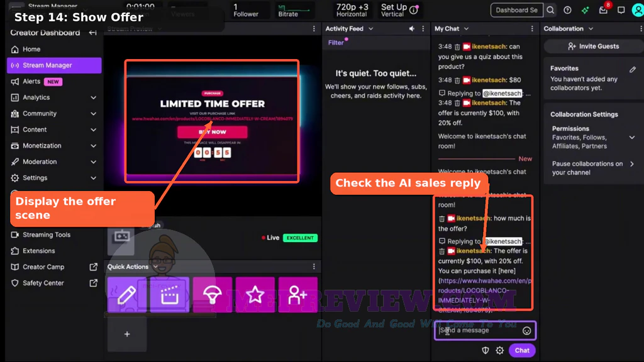Open Activity Feed panel three-dot menu
This screenshot has height=362, width=644.
(423, 29)
